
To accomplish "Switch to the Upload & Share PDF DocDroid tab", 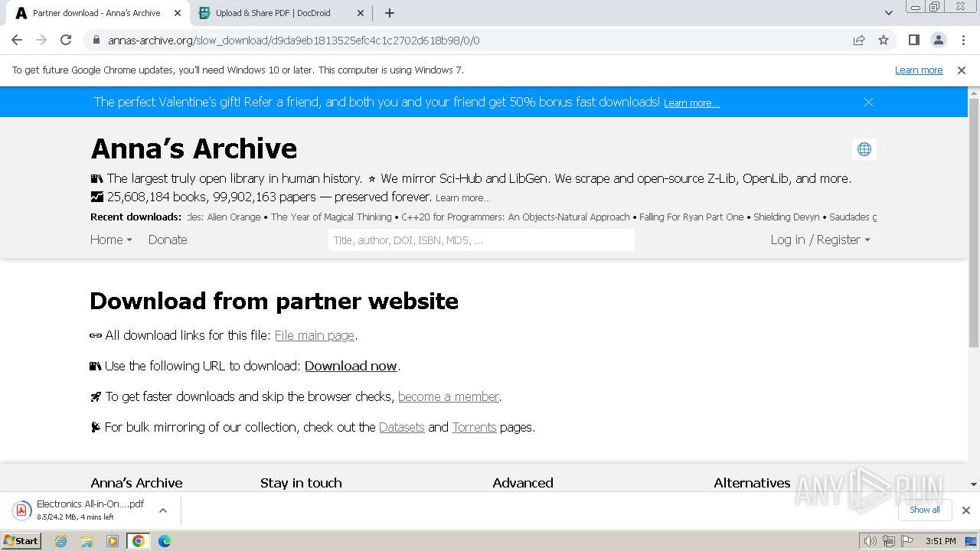I will tap(281, 13).
